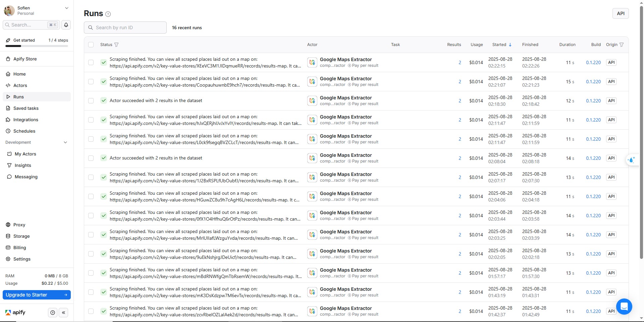
Task: Click Google Maps Extractor icon for 02:08:04 run
Action: (312, 158)
